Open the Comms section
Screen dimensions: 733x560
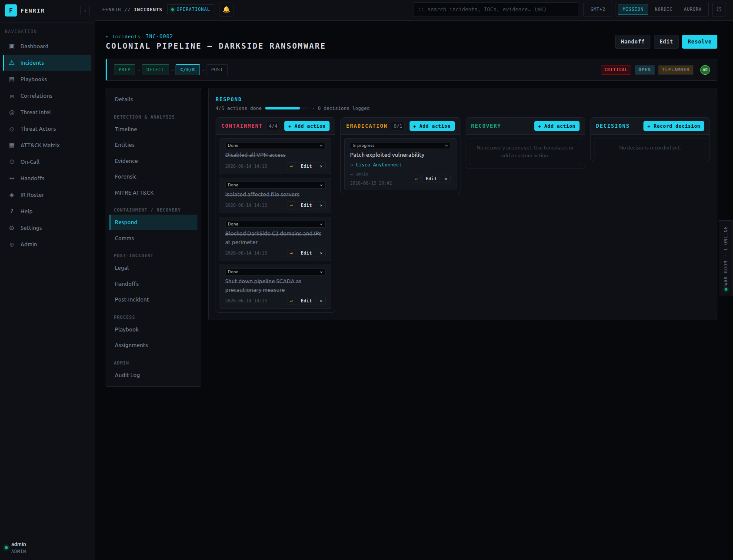point(153,239)
